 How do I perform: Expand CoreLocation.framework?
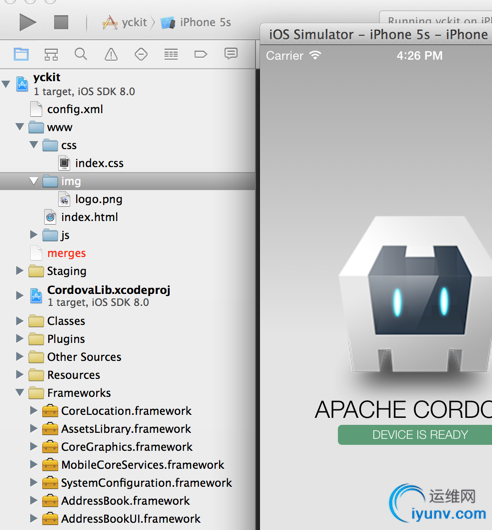click(x=33, y=410)
